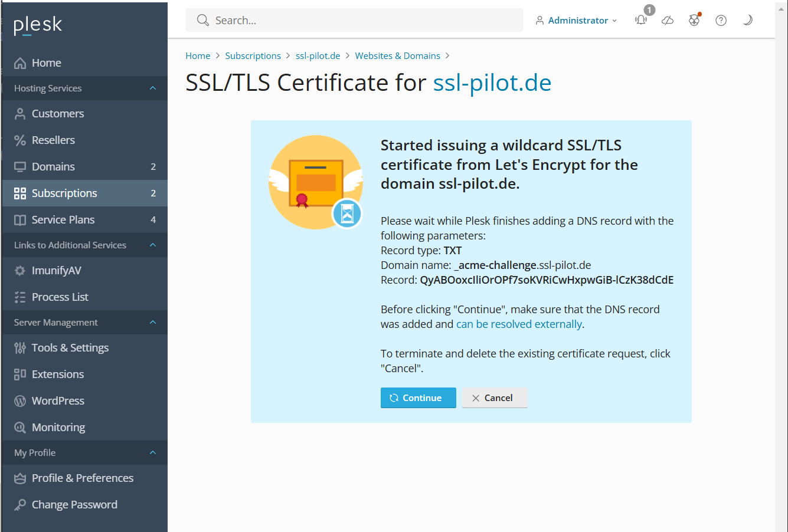Click the certificate illustration image

316,182
